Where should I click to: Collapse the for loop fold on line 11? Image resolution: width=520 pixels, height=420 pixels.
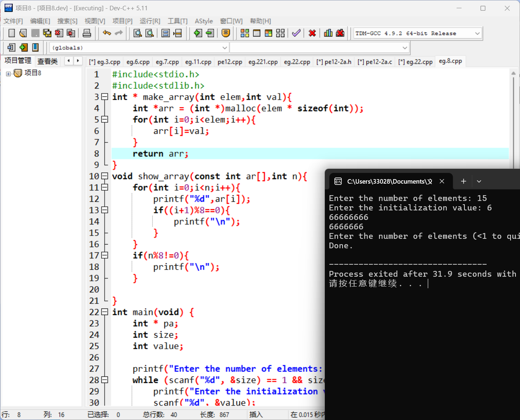pos(105,187)
